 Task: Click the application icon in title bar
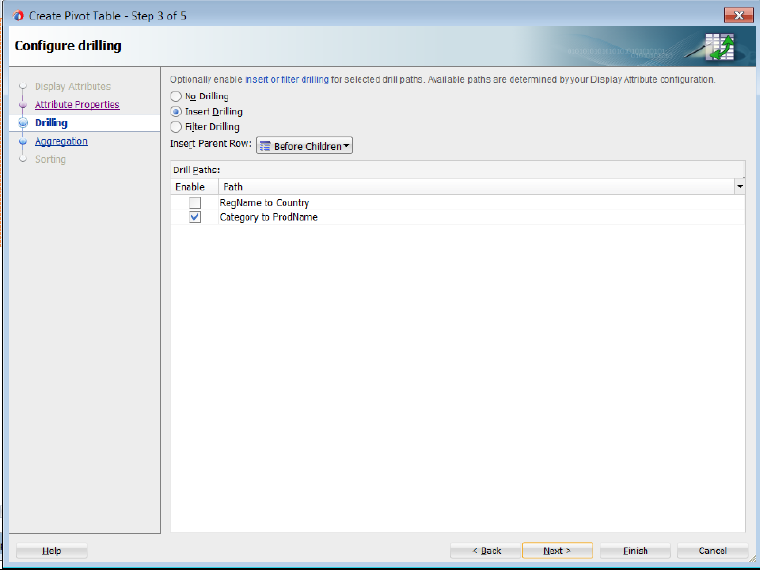pos(18,16)
